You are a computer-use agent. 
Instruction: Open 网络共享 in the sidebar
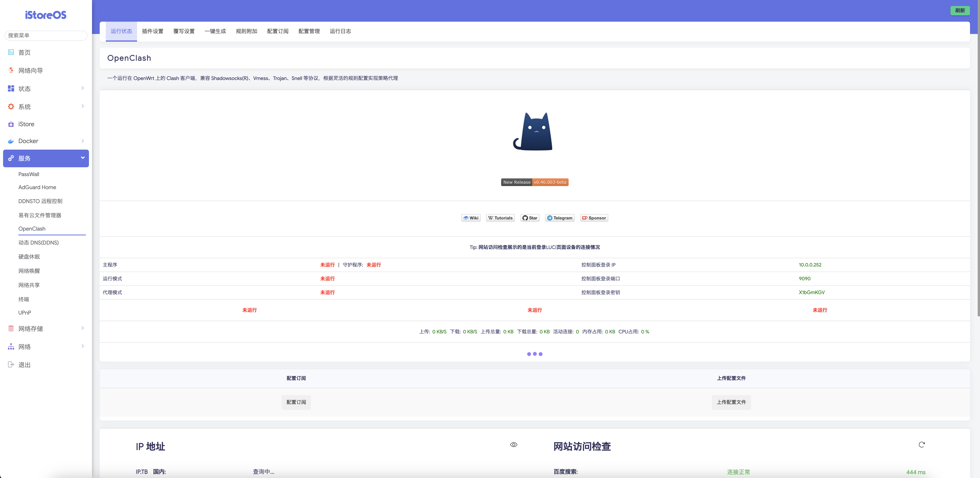coord(29,285)
